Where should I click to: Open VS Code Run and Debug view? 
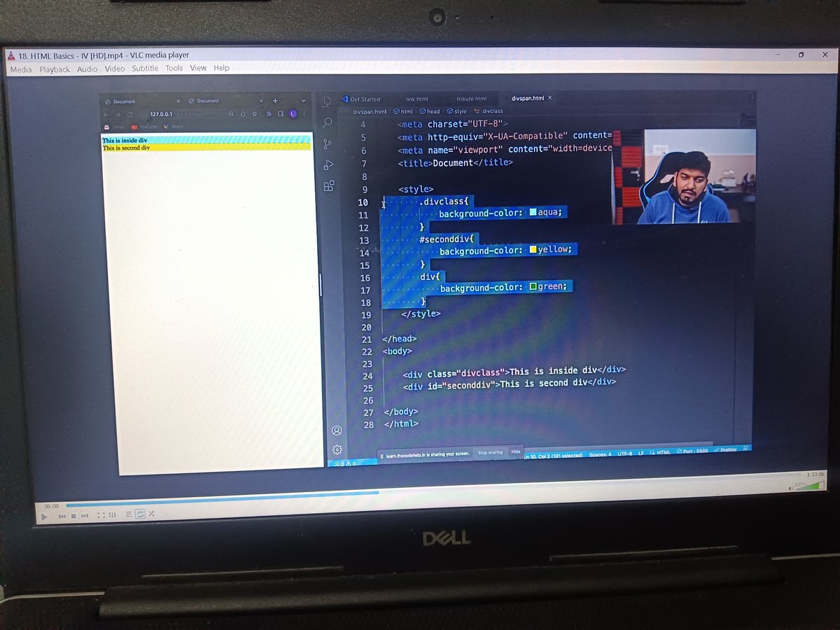[328, 164]
